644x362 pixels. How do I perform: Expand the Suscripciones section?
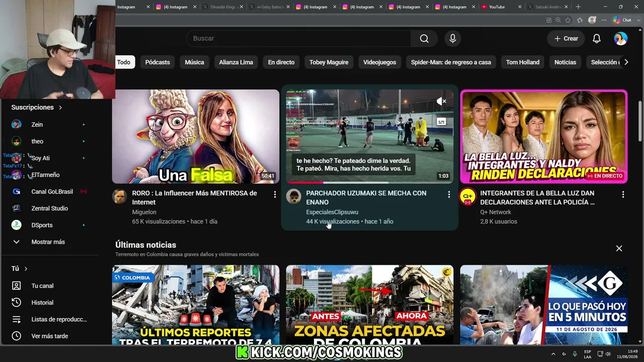tap(37, 108)
